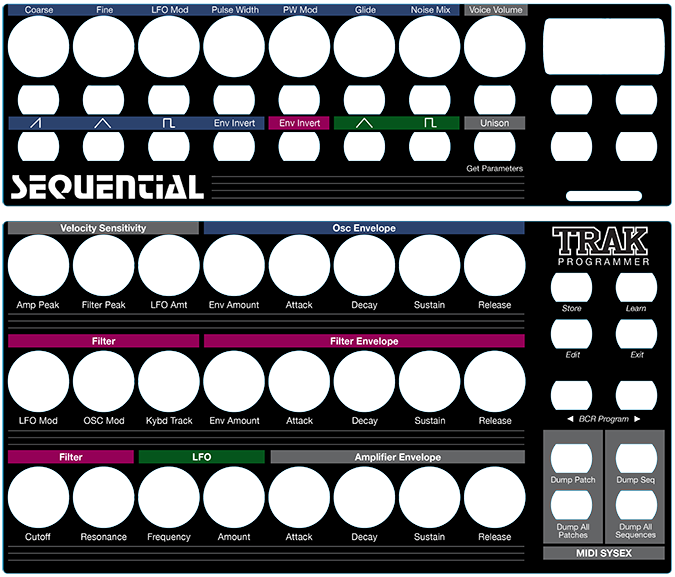
Task: Click the blue pulse waveform symbol
Action: click(x=168, y=124)
